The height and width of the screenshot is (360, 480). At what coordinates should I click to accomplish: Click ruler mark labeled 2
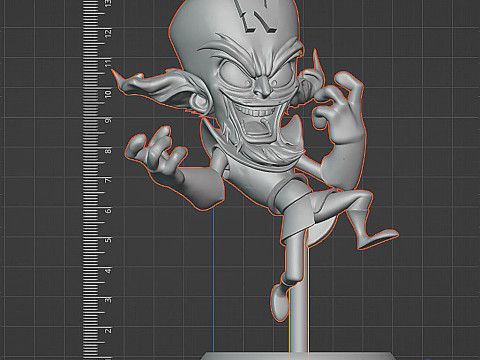108,330
